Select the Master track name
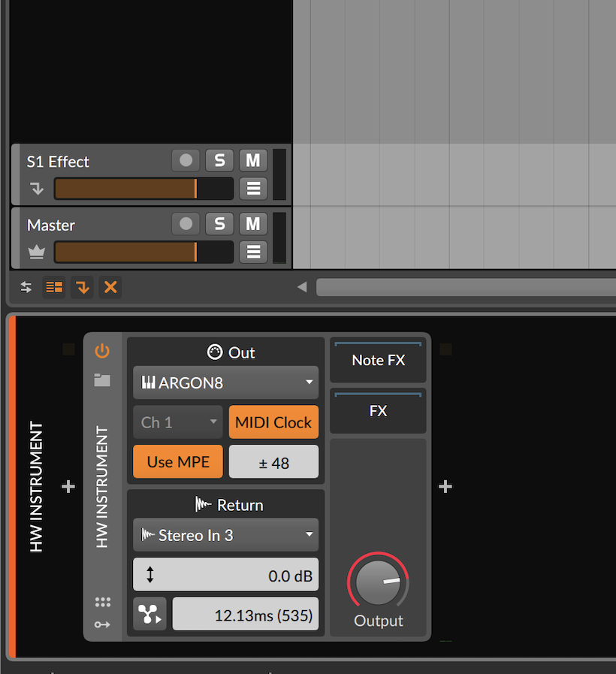 (51, 225)
